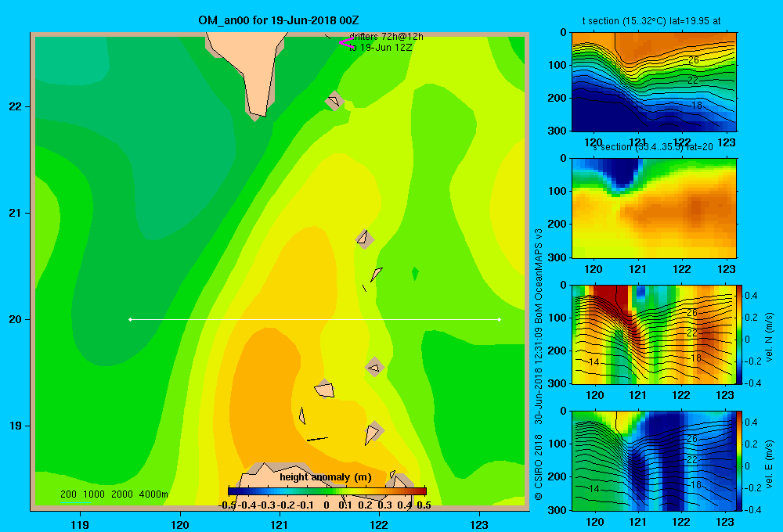
Task: Click the vel. E vertical colorbar
Action: point(740,461)
